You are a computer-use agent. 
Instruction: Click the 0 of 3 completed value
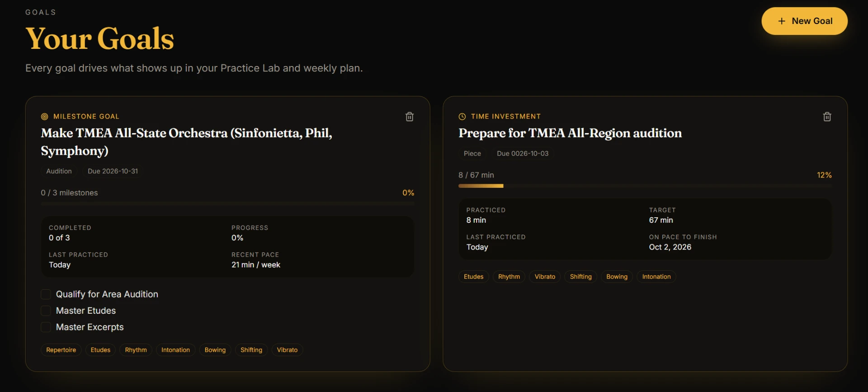click(59, 238)
